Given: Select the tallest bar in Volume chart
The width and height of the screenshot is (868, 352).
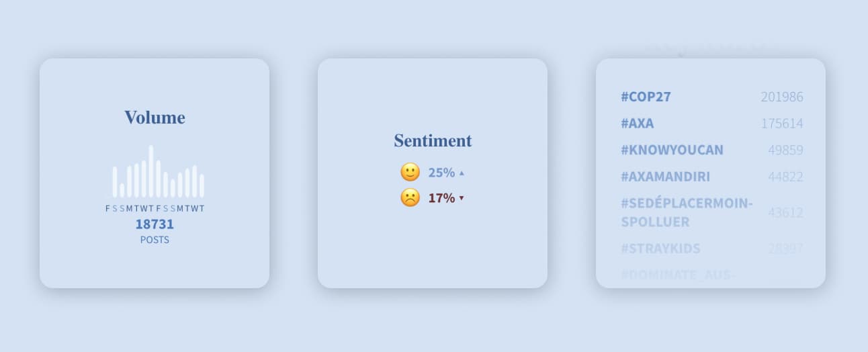Looking at the screenshot, I should 151,171.
